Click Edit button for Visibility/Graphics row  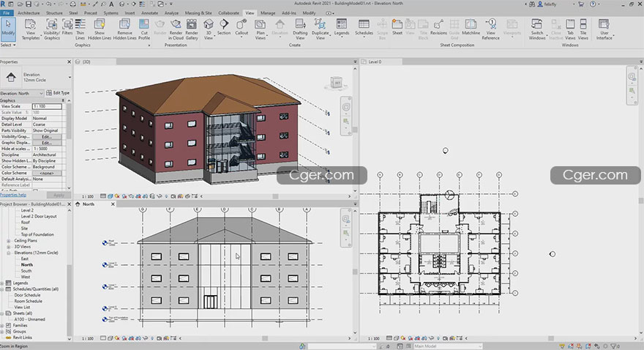click(47, 136)
